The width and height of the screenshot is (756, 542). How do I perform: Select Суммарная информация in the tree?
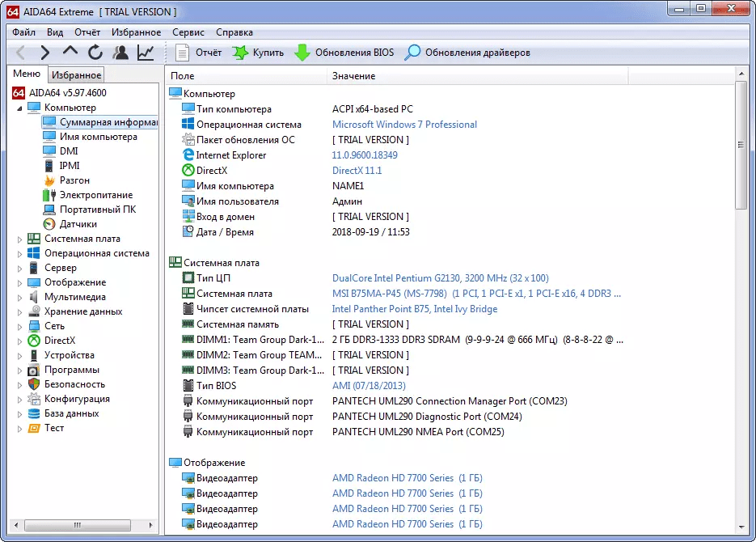coord(99,122)
